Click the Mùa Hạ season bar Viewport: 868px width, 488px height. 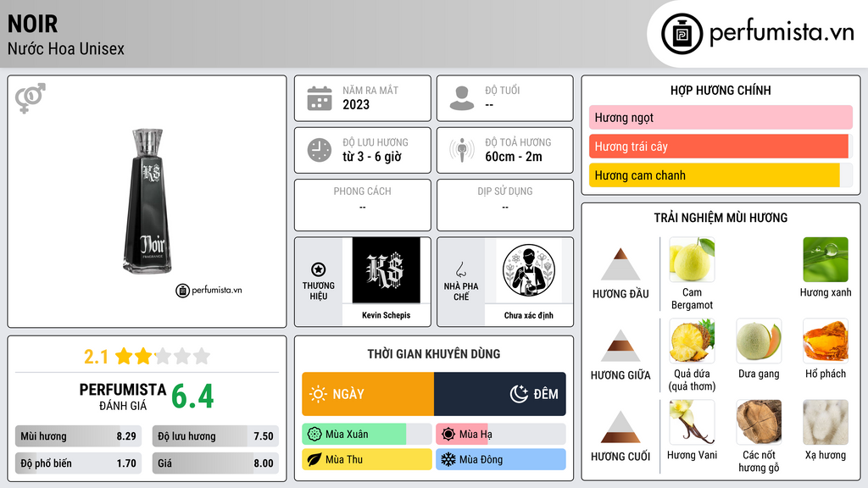501,435
